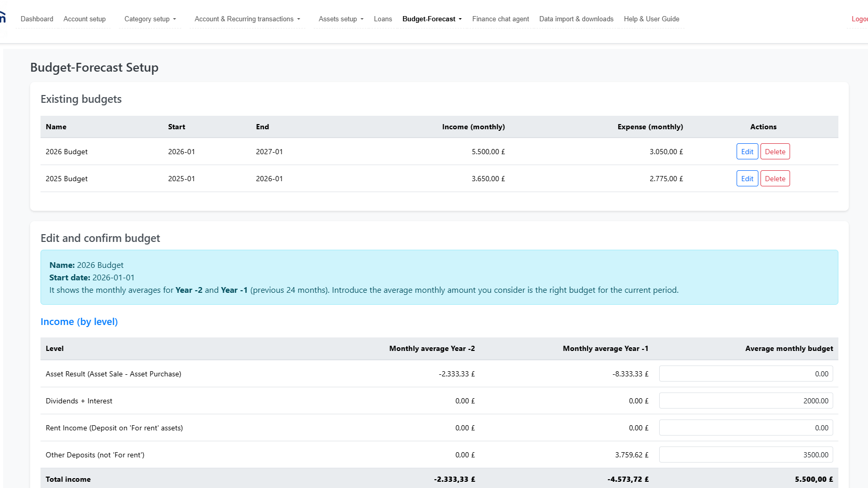
Task: Expand Account & Recurring transactions menu
Action: pyautogui.click(x=247, y=19)
